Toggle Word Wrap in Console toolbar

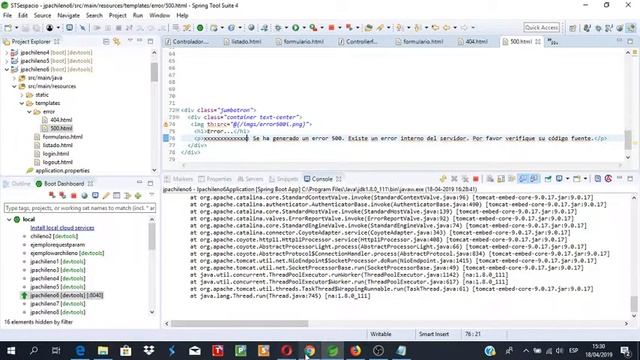pos(511,179)
